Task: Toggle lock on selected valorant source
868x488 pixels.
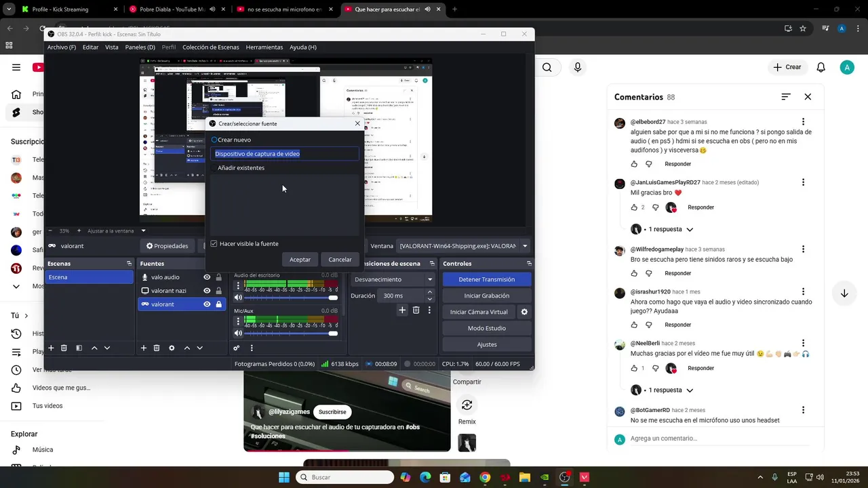Action: [218, 304]
